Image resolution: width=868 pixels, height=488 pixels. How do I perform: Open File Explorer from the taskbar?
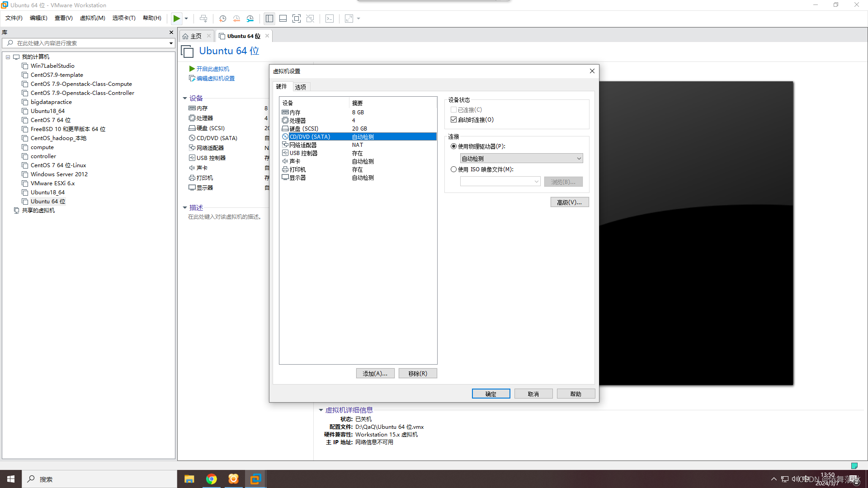[189, 479]
